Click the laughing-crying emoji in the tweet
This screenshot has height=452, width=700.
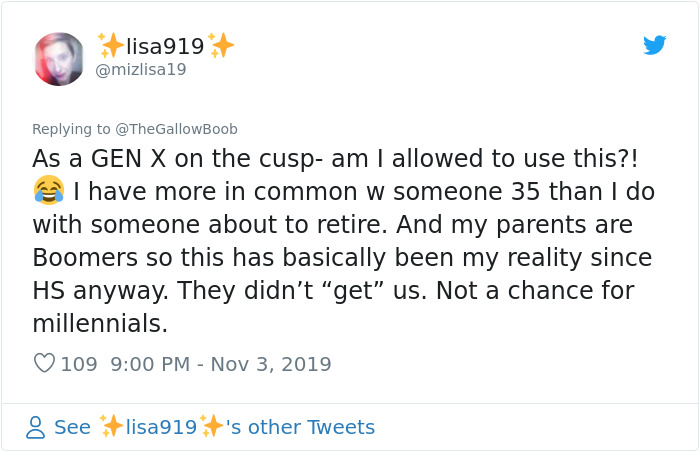pos(48,188)
